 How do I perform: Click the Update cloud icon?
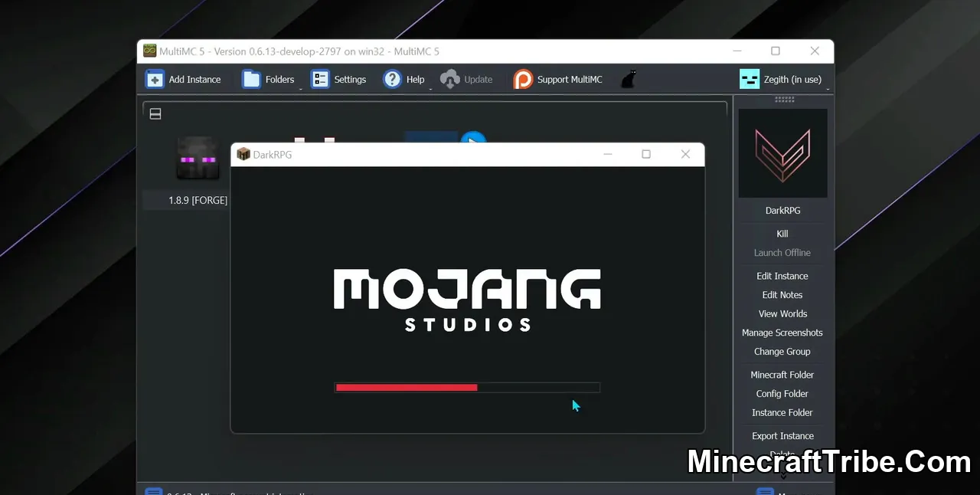pyautogui.click(x=450, y=79)
